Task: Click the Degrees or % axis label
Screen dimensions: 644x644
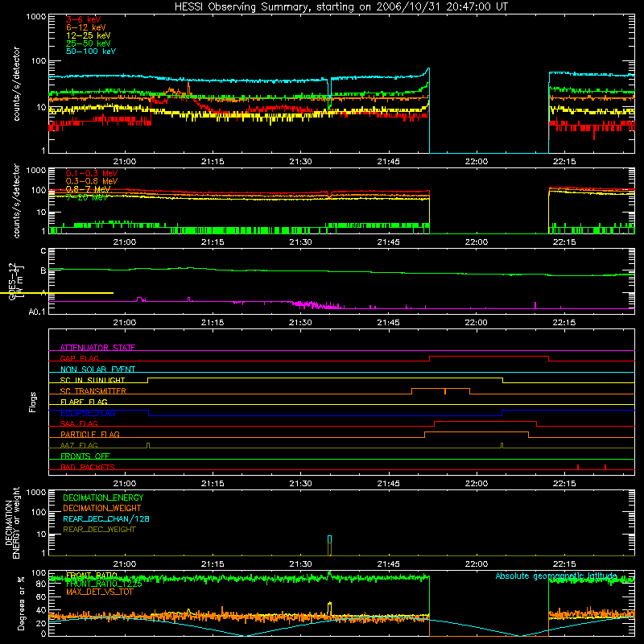Action: [20, 603]
